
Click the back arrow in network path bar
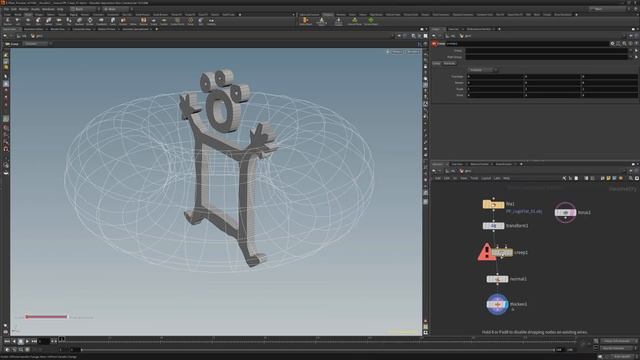click(434, 171)
